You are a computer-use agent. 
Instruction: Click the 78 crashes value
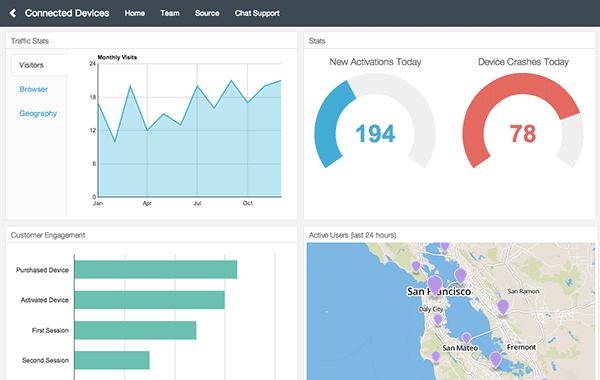[523, 134]
